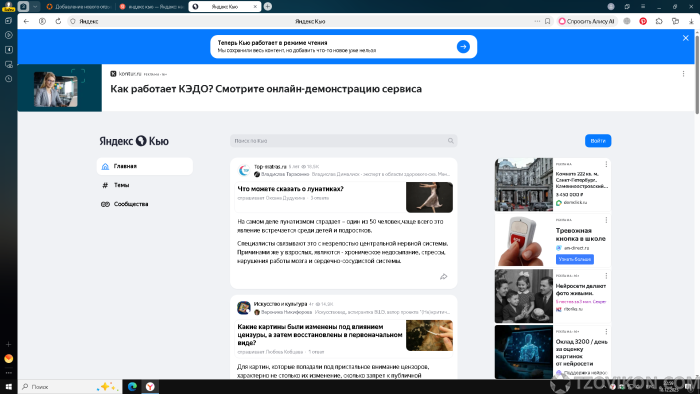Switch to the Добавление нового tab
This screenshot has height=394, width=700.
[x=79, y=7]
